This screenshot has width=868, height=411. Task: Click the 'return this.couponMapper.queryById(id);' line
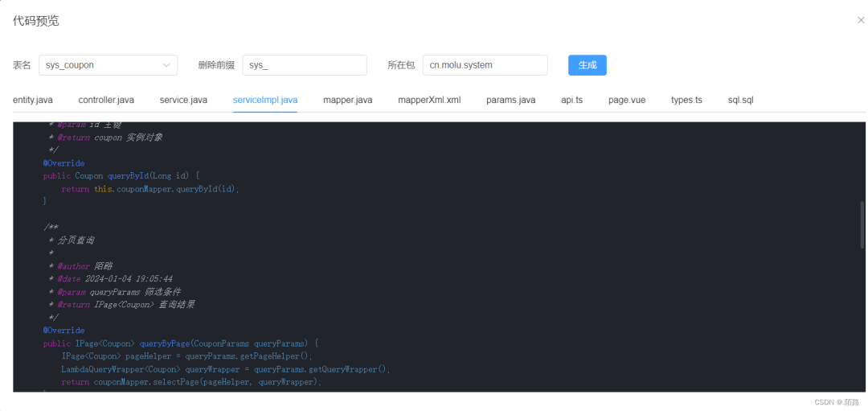pos(150,189)
